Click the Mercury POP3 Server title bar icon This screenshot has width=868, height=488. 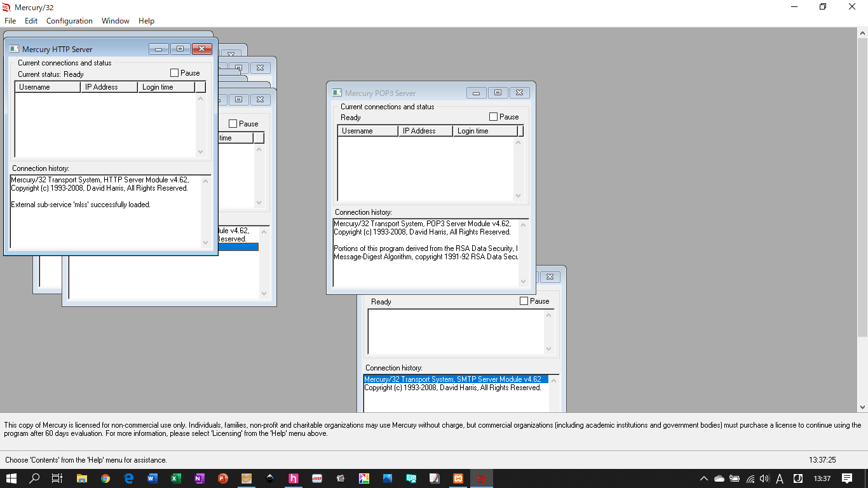337,93
